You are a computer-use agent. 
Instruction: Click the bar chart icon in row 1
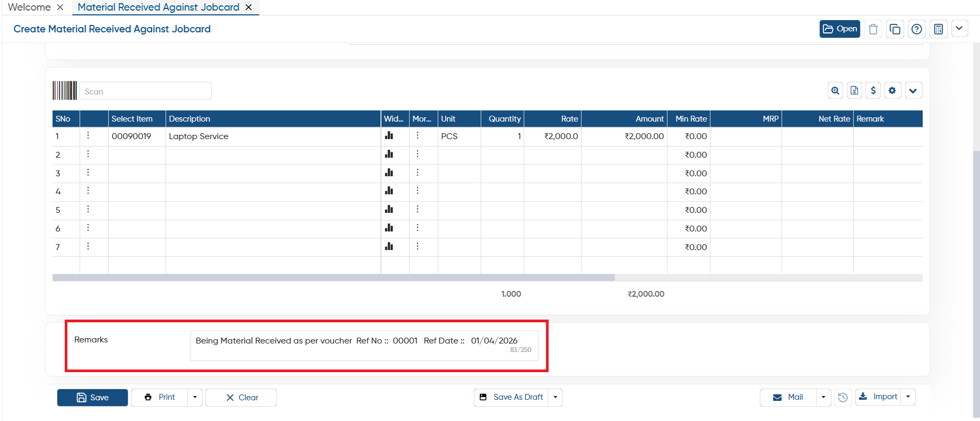[x=389, y=136]
